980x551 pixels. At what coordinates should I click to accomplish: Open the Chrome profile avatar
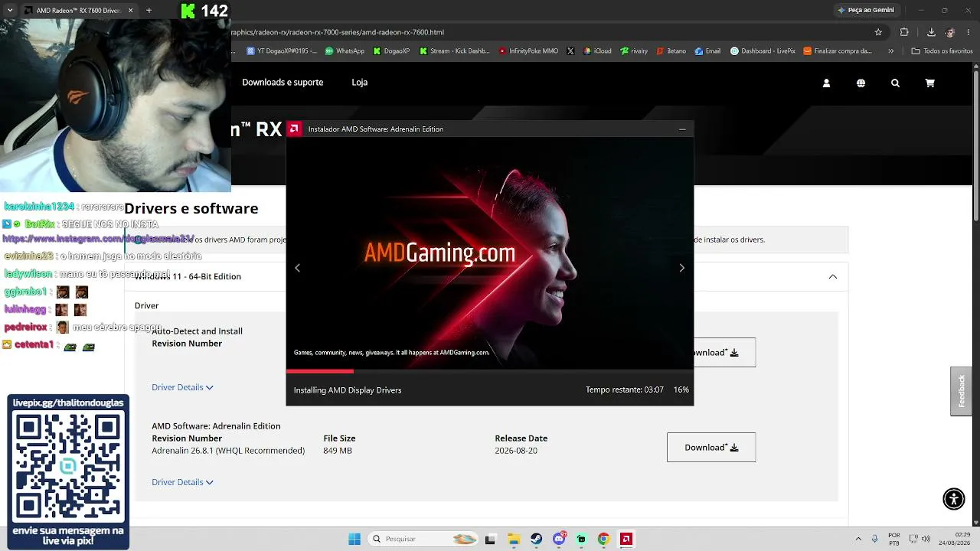950,32
